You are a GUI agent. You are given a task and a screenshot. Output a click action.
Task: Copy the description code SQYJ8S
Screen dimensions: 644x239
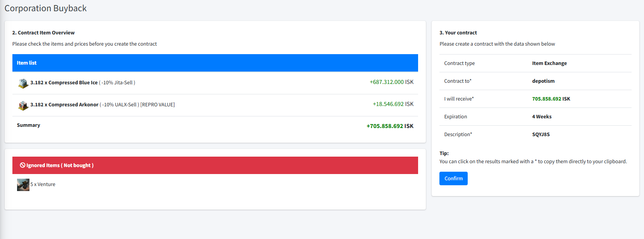[541, 135]
